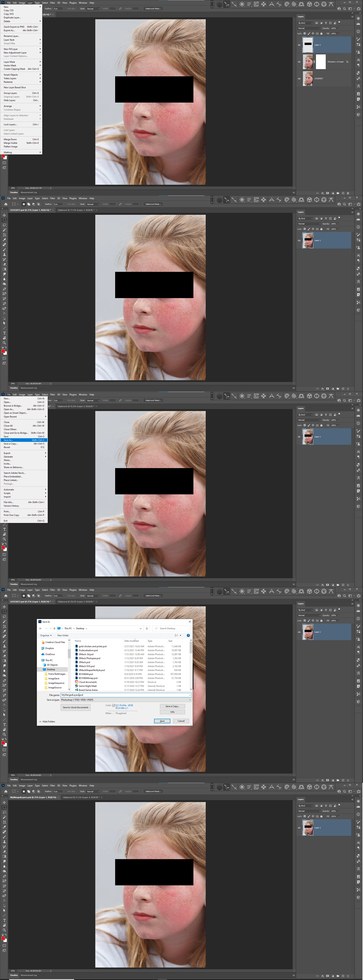Select the JJMack SVG.psd file
The height and width of the screenshot is (980, 363).
[x=86, y=666]
